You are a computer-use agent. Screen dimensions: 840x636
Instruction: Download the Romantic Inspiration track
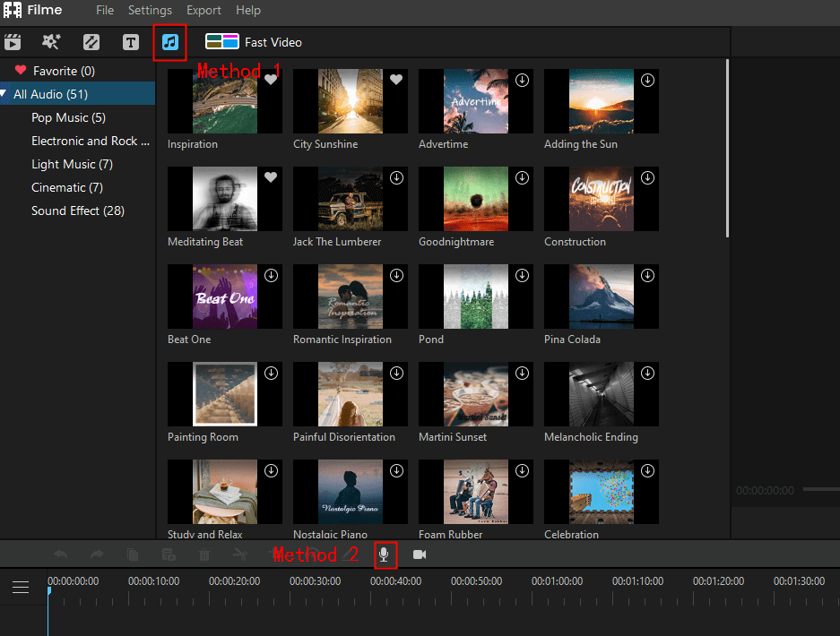(x=396, y=275)
